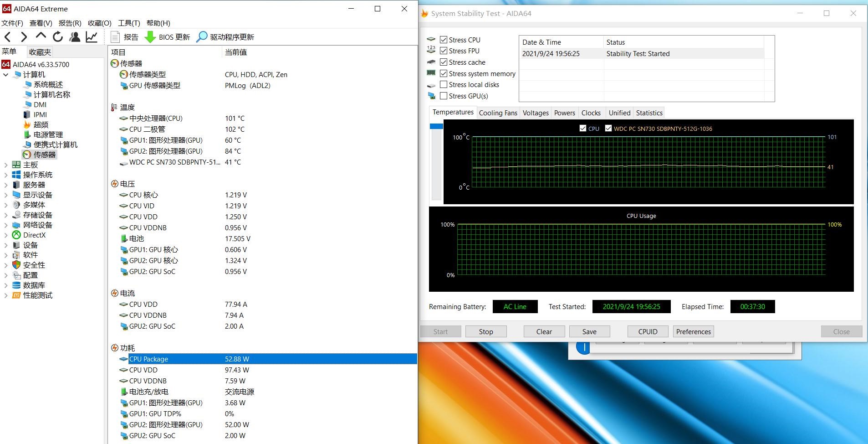Viewport: 868px width, 444px height.
Task: Click the green BIOS update arrow icon
Action: point(150,37)
